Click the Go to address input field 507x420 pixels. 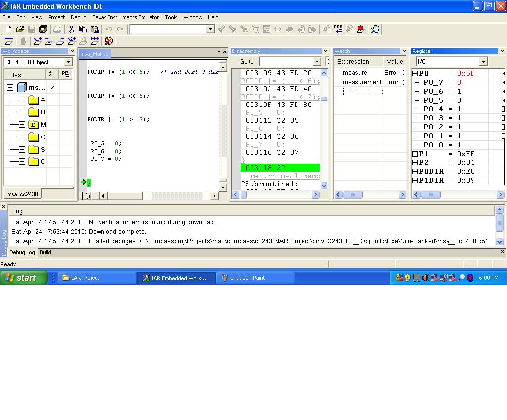click(287, 61)
